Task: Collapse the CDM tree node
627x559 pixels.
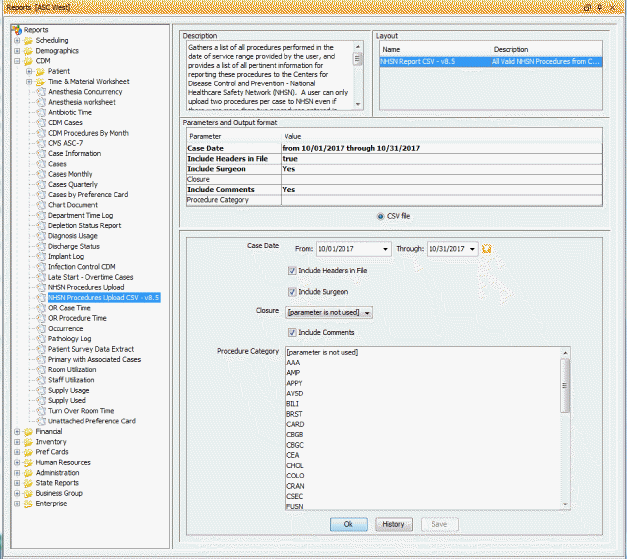Action: pos(17,61)
